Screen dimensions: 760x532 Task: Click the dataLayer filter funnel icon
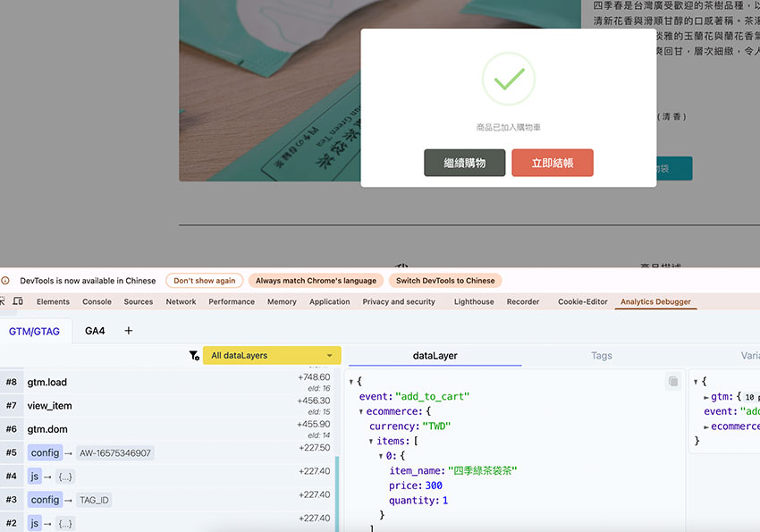point(194,356)
